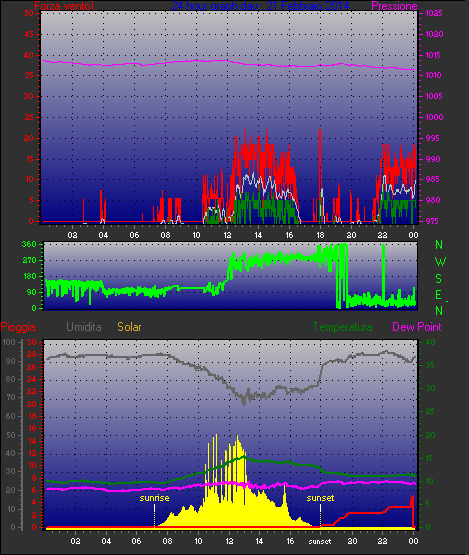
Task: Click the Solar legend label
Action: 129,327
